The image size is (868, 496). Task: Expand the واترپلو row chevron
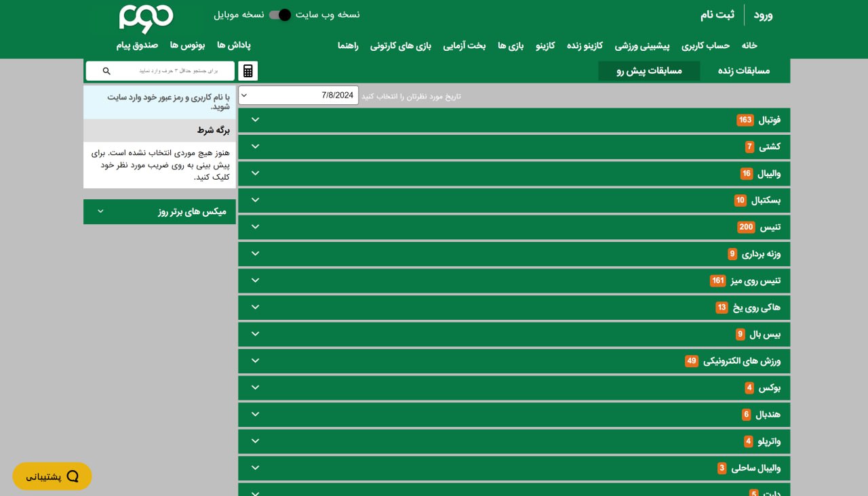click(x=256, y=441)
